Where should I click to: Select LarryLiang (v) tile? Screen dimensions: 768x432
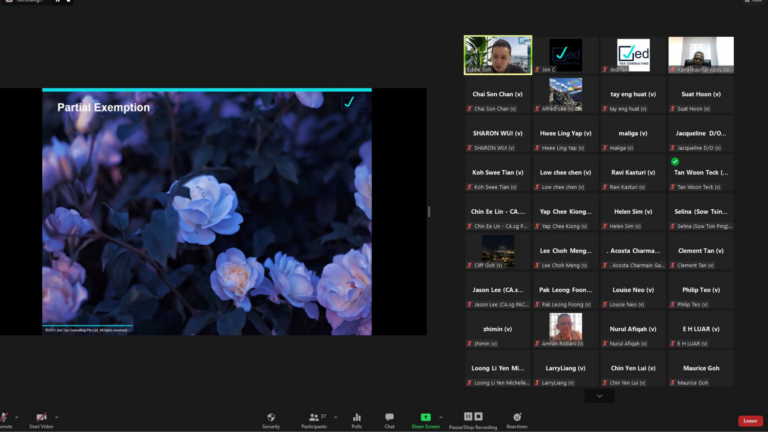click(565, 368)
